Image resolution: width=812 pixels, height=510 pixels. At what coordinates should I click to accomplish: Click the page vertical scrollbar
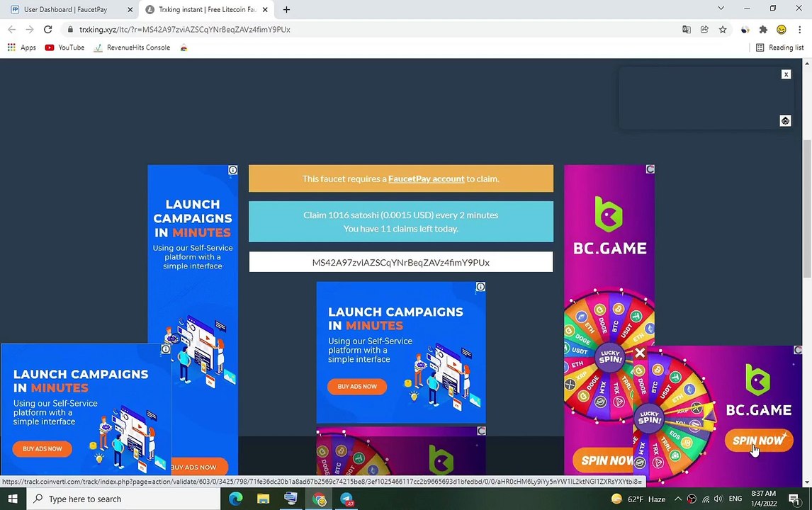click(x=807, y=209)
